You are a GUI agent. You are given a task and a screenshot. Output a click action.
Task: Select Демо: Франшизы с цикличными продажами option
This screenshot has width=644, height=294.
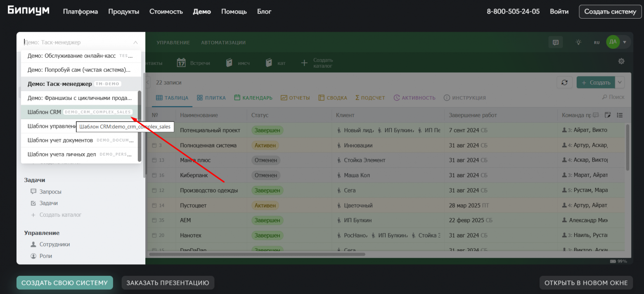pos(78,98)
